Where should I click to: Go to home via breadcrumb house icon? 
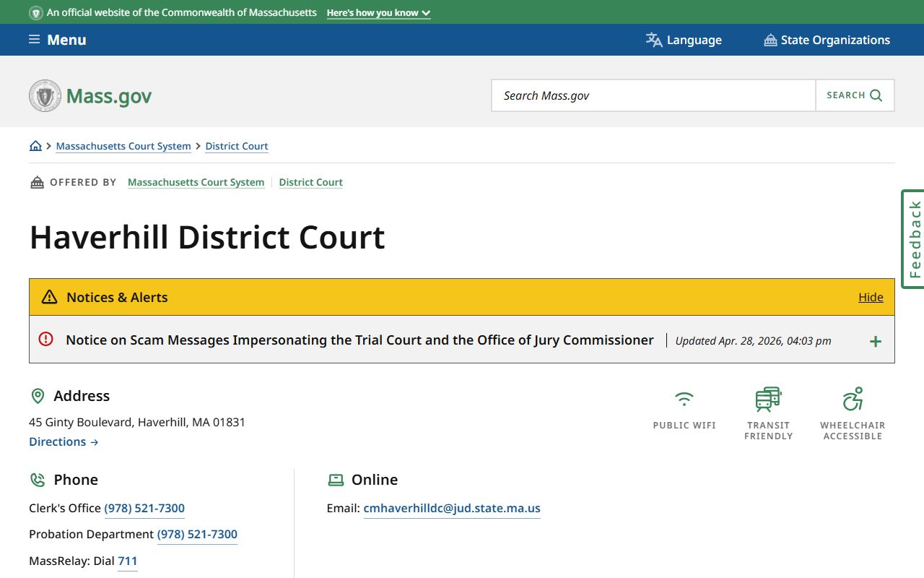35,146
